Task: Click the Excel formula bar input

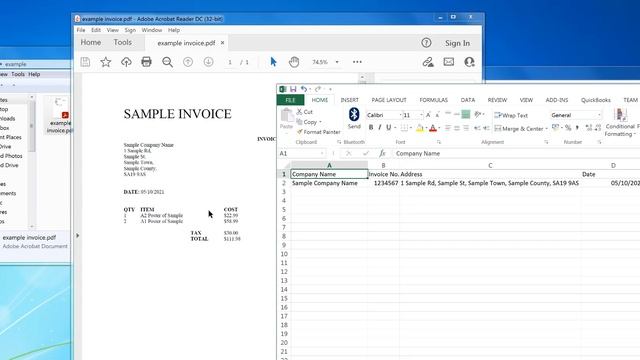Action: pyautogui.click(x=516, y=153)
